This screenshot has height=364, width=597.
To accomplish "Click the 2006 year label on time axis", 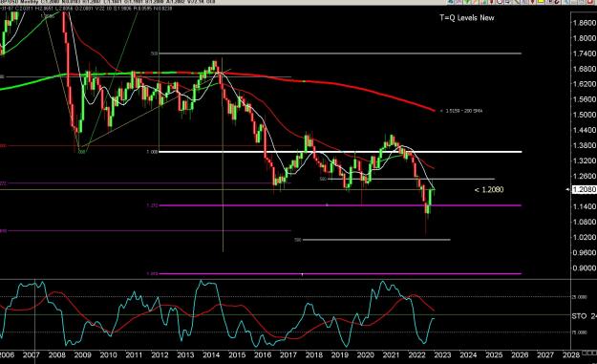I will [7, 354].
